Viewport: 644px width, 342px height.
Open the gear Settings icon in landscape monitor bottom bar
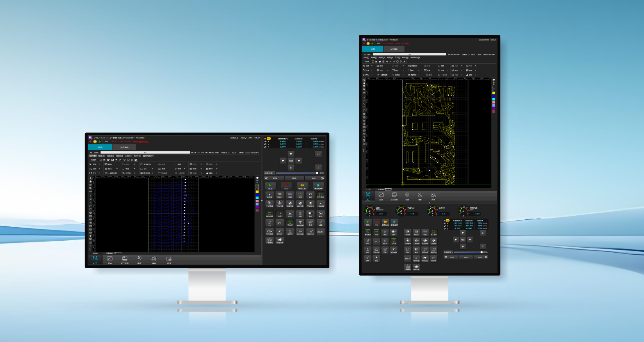(139, 259)
